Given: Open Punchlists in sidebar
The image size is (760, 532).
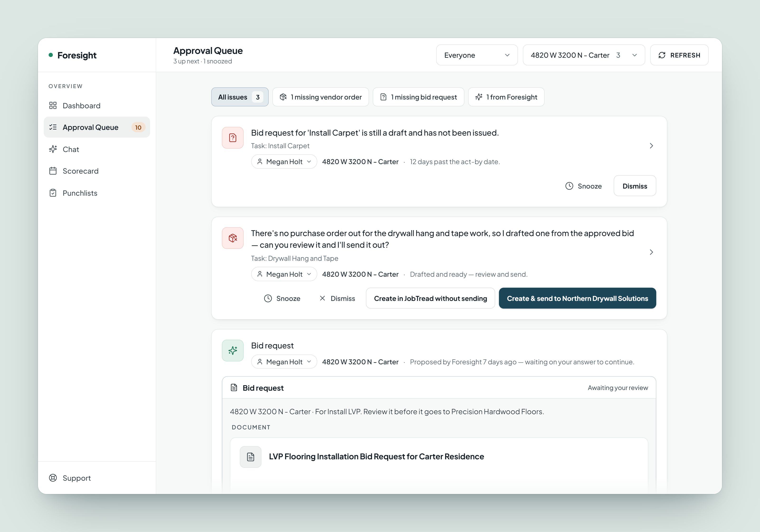Looking at the screenshot, I should click(97, 193).
